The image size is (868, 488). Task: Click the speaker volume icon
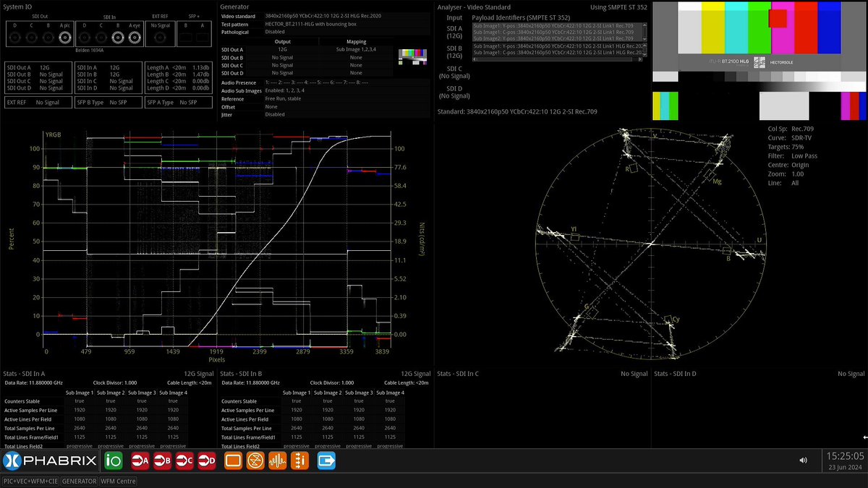pyautogui.click(x=803, y=460)
